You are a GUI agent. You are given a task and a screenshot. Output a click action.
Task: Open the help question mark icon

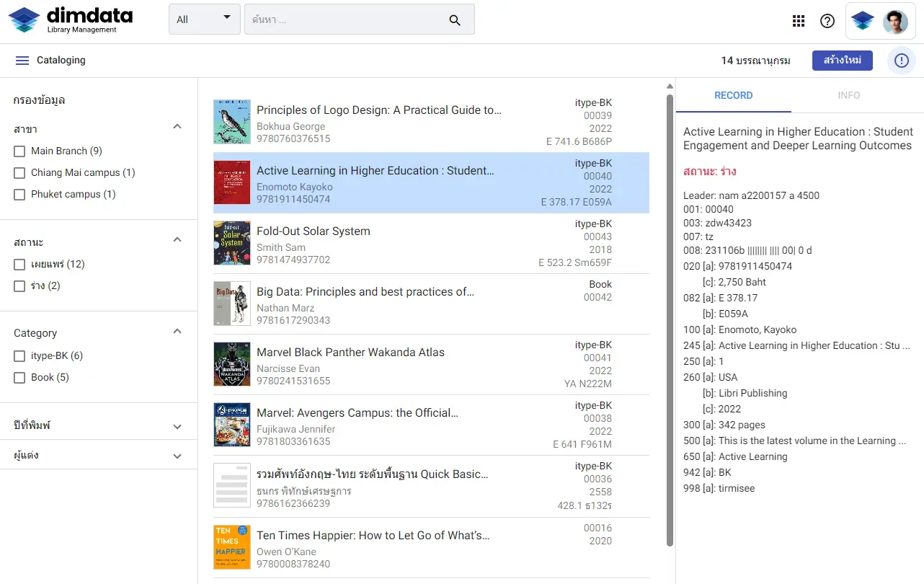pyautogui.click(x=827, y=21)
